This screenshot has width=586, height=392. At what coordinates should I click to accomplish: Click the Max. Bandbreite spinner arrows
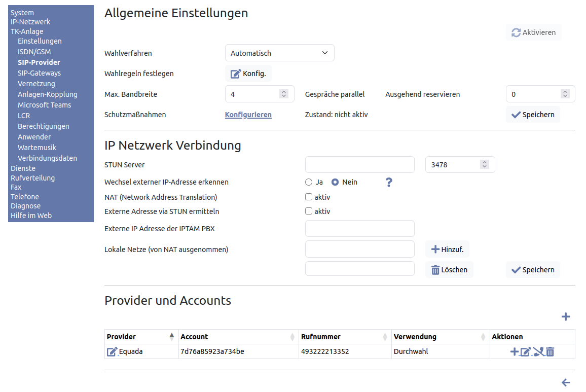(284, 94)
